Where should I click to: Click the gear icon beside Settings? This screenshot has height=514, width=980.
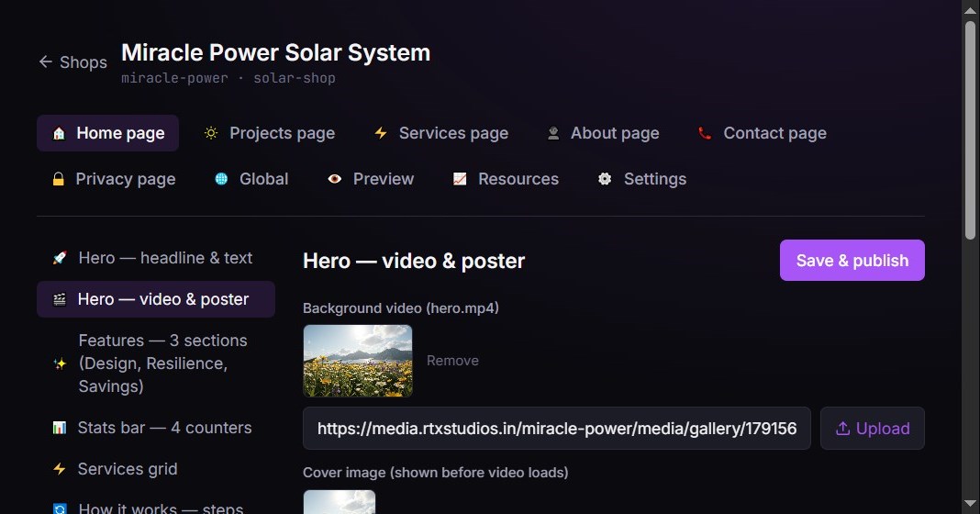[605, 179]
